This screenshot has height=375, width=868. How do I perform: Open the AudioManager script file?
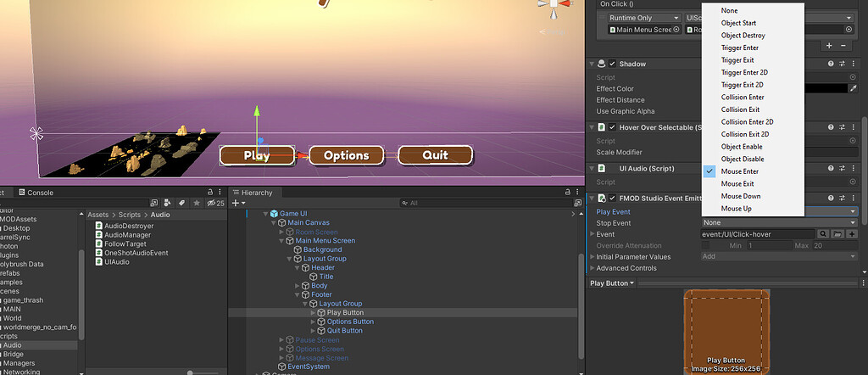click(129, 233)
